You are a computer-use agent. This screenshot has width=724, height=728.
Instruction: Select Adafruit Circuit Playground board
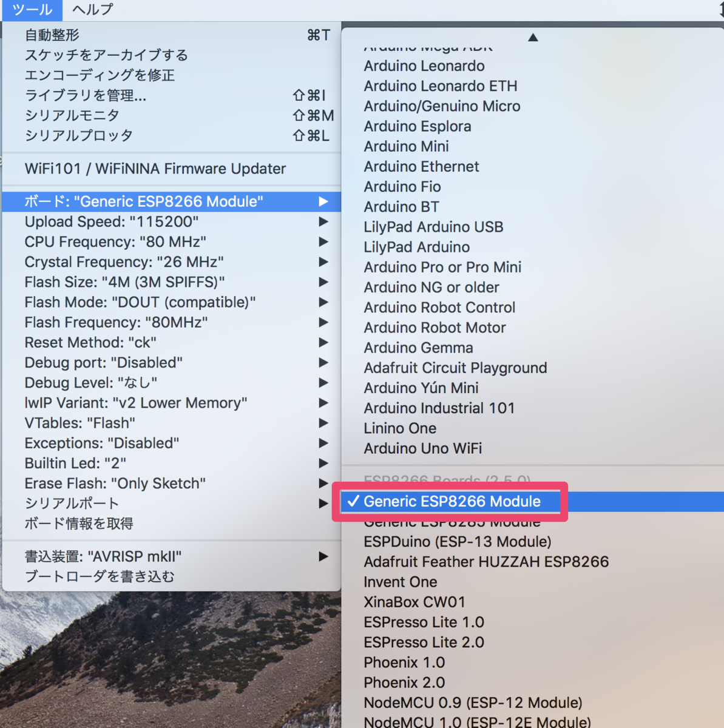point(533,368)
